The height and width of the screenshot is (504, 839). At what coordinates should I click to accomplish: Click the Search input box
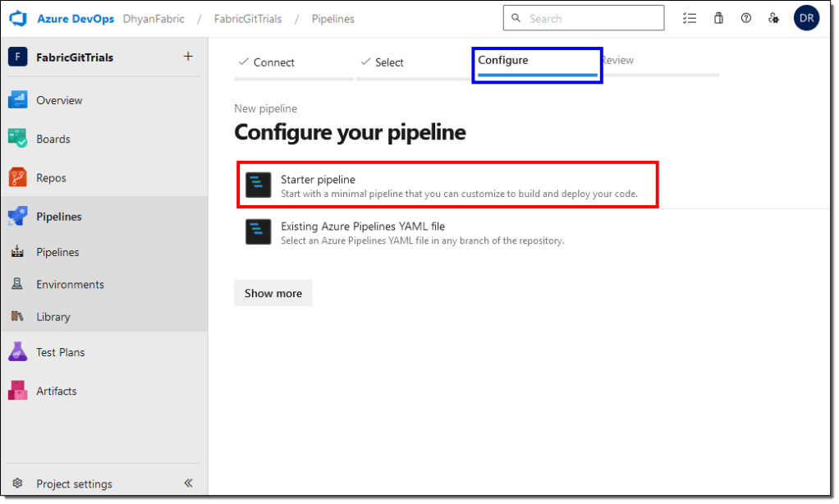[x=591, y=18]
